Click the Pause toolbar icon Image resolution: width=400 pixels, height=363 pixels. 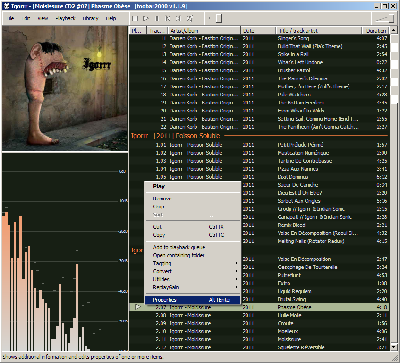(x=158, y=18)
